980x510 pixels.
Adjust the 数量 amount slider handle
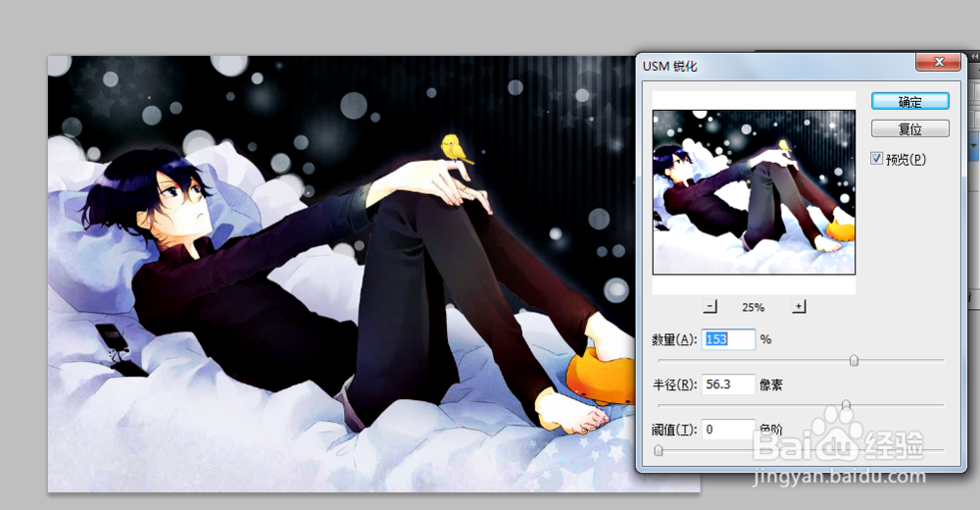click(854, 361)
